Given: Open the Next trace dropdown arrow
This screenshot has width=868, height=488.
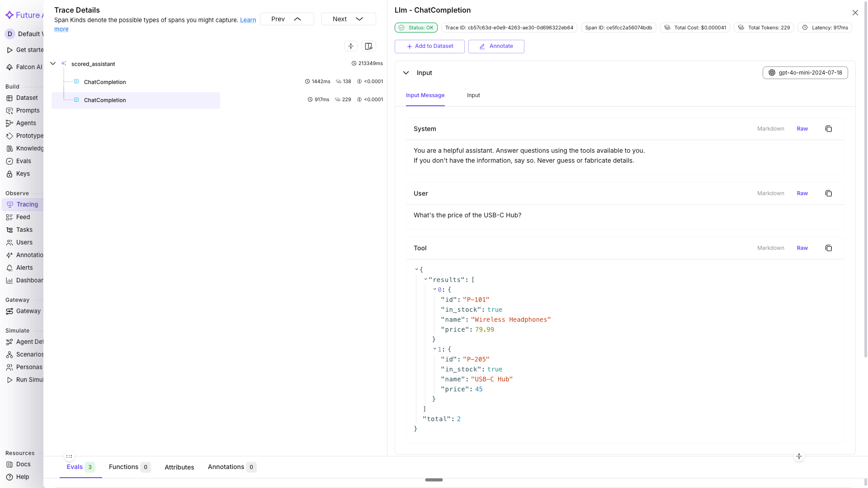Looking at the screenshot, I should coord(359,19).
